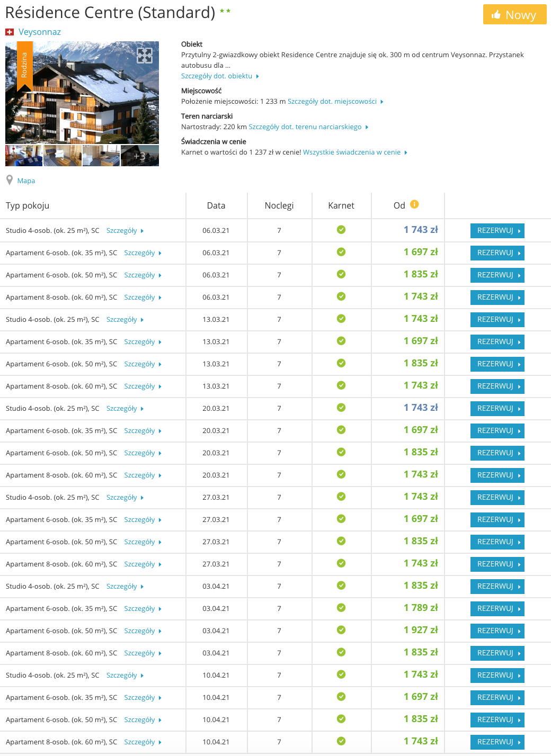Open the +3 more photos thumbnail
551x756 pixels.
tap(140, 156)
